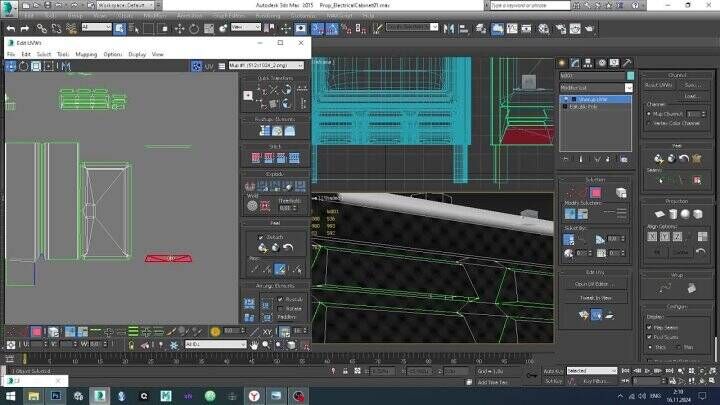The image size is (720, 405).
Task: Click Flatten by Polygon Angle in Explode
Action: pos(262,186)
